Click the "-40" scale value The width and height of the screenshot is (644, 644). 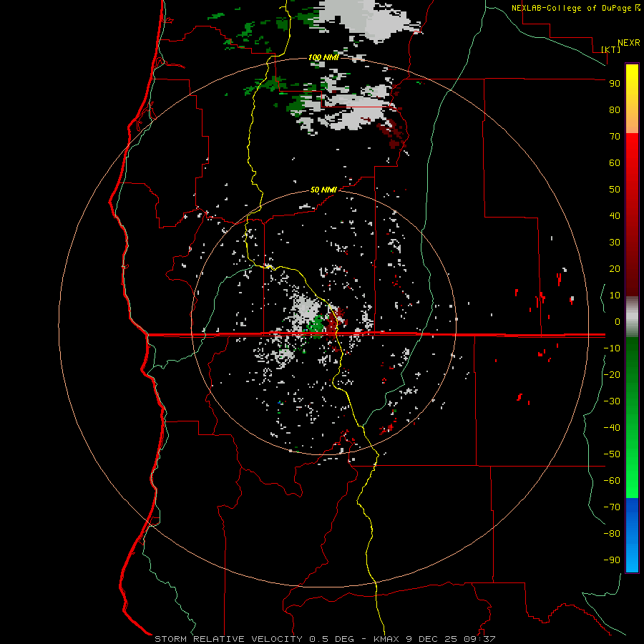pyautogui.click(x=612, y=428)
